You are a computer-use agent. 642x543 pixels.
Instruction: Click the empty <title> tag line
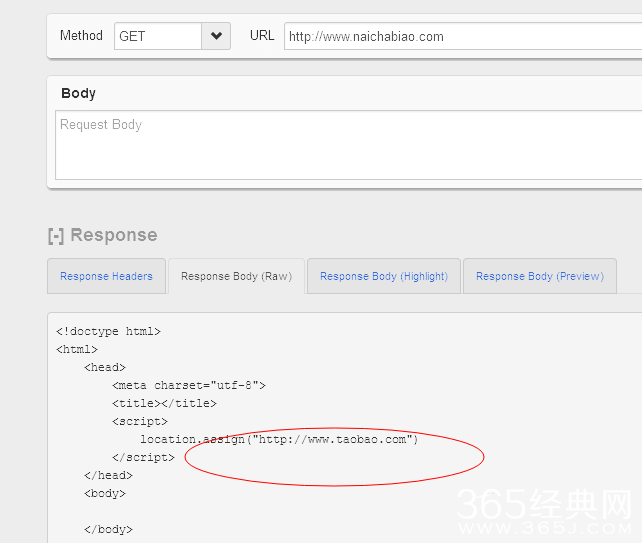point(164,403)
